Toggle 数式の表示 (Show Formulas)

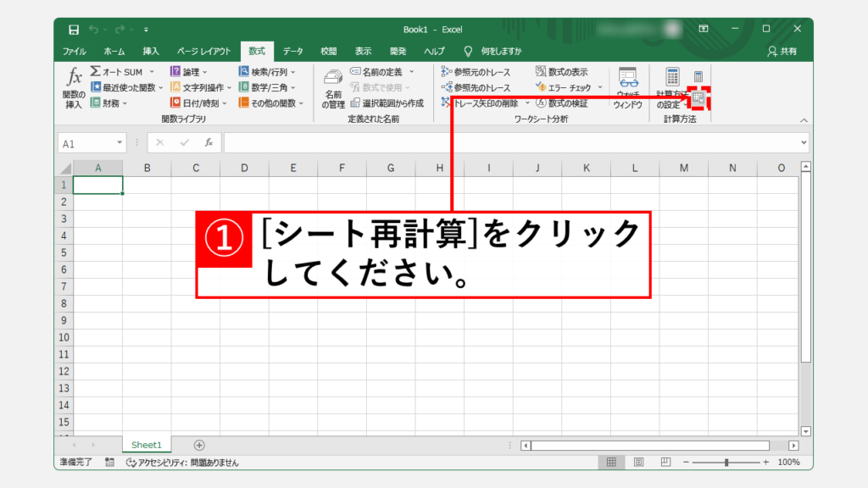(x=562, y=72)
